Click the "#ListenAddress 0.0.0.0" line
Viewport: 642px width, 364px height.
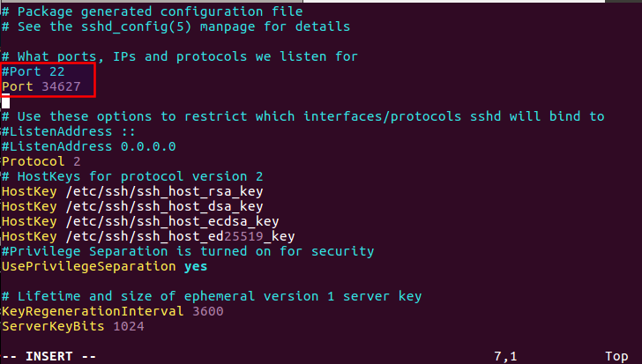point(88,146)
